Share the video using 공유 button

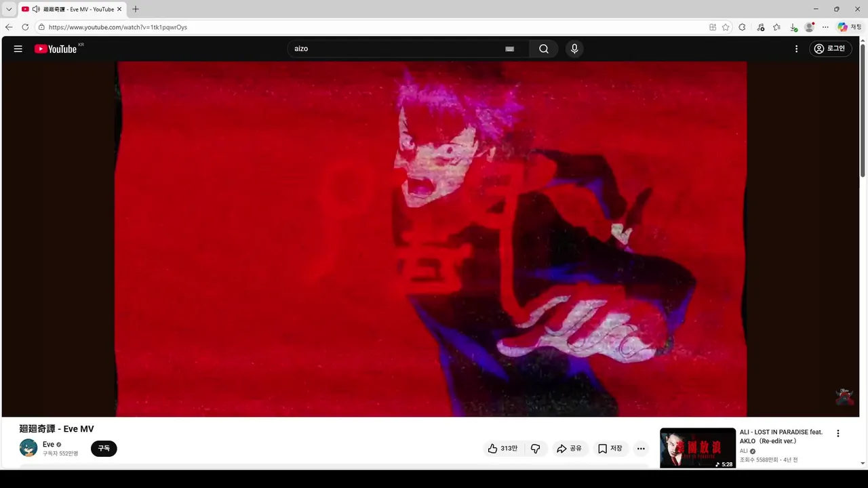click(569, 449)
